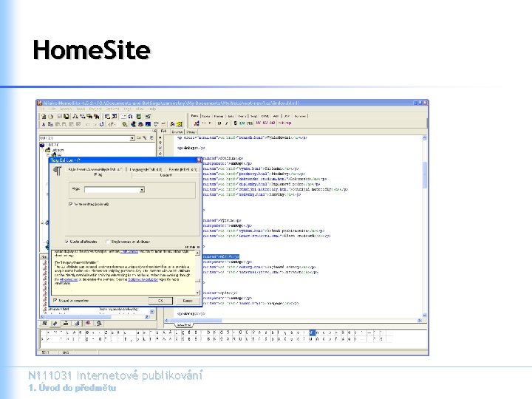Click down arrow of Tag Editor help scrollbar
532x399 pixels.
tap(197, 292)
